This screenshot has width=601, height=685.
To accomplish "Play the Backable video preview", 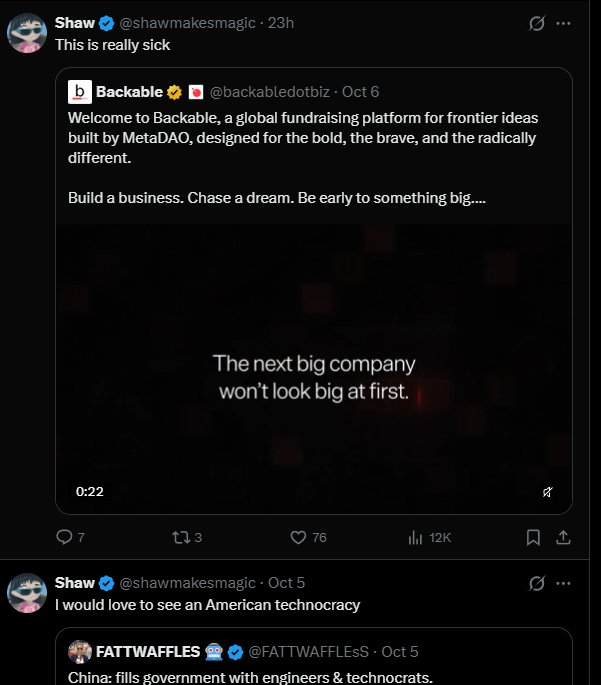I will [x=314, y=369].
